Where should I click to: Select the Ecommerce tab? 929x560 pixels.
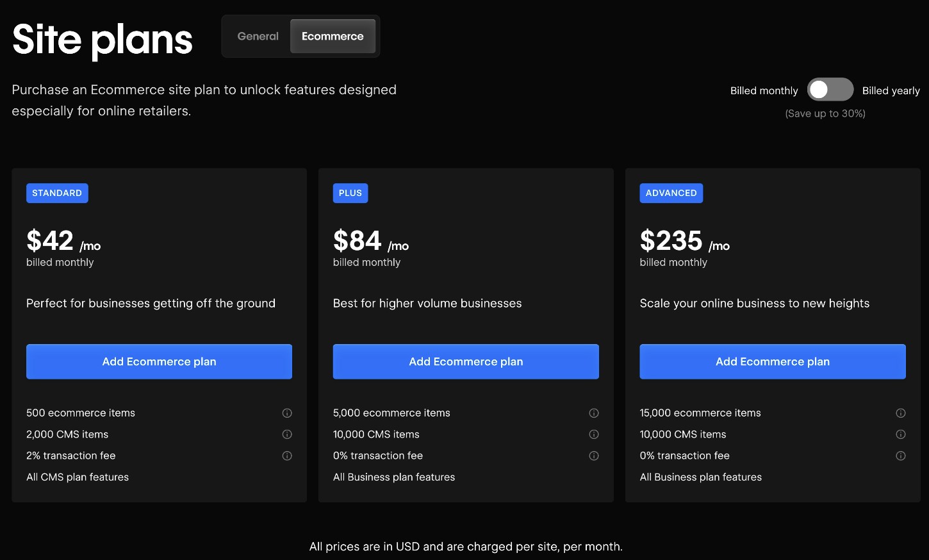(x=333, y=36)
